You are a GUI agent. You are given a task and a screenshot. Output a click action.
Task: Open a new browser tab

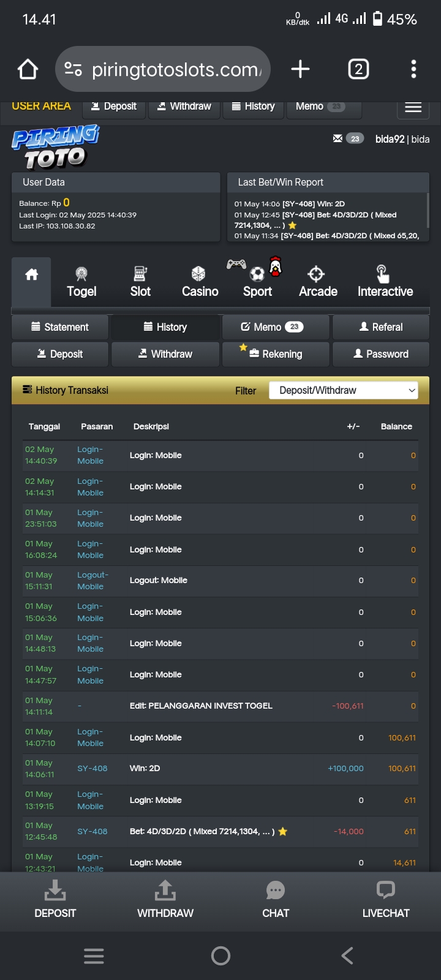[300, 69]
